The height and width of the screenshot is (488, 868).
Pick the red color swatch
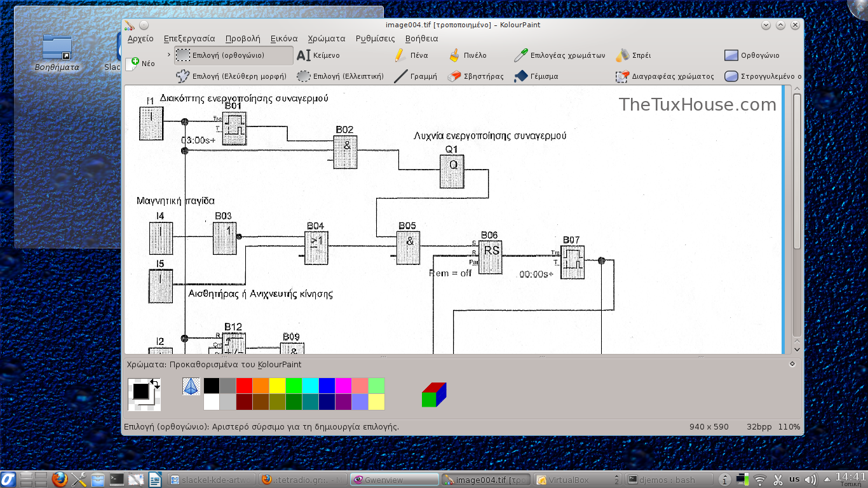pos(244,386)
